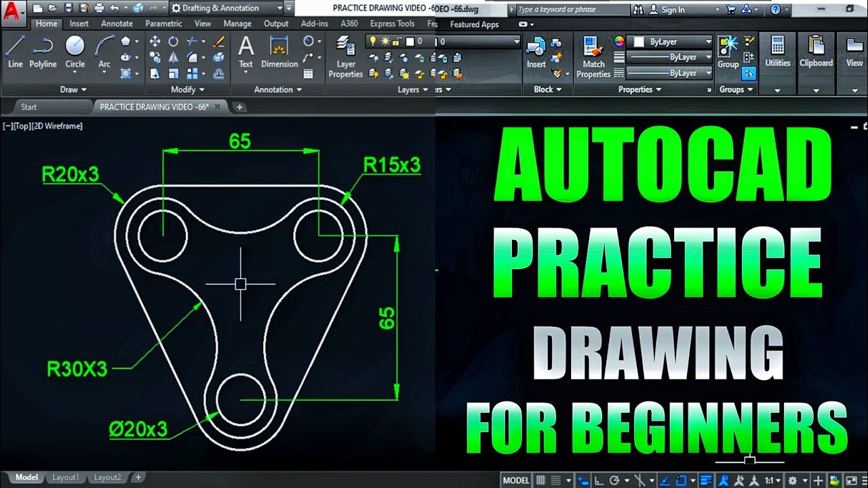Screen dimensions: 868x488
Task: Expand the Properties panel
Action: point(639,89)
